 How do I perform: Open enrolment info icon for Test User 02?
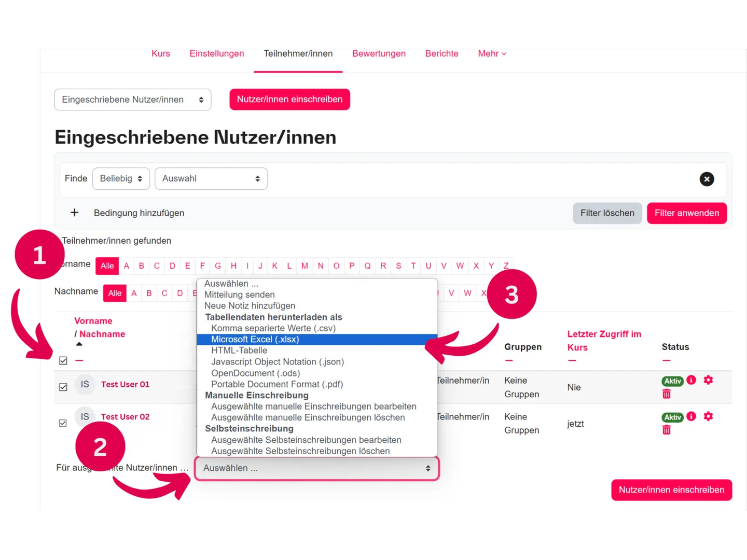point(691,416)
